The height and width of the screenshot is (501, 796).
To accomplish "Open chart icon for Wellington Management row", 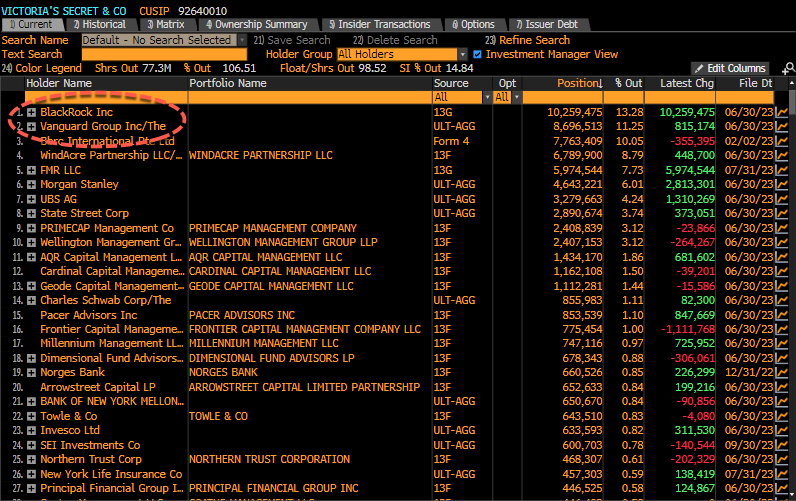I will pos(781,242).
